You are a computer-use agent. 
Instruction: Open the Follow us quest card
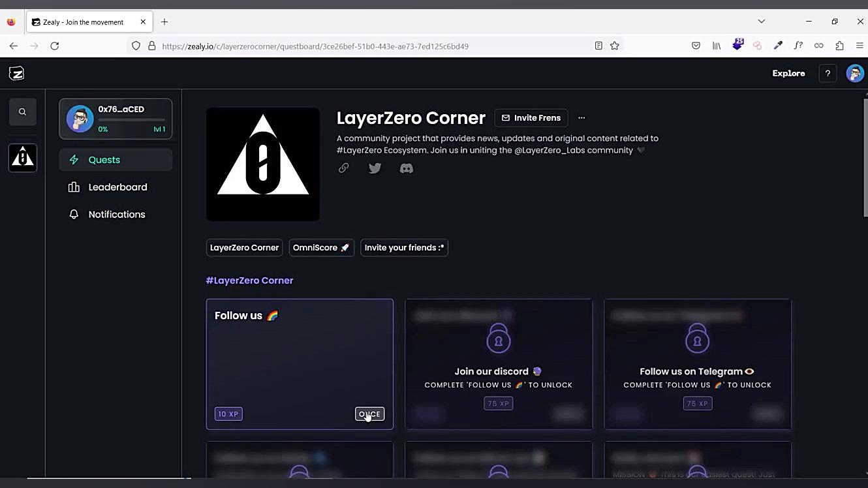[x=300, y=364]
